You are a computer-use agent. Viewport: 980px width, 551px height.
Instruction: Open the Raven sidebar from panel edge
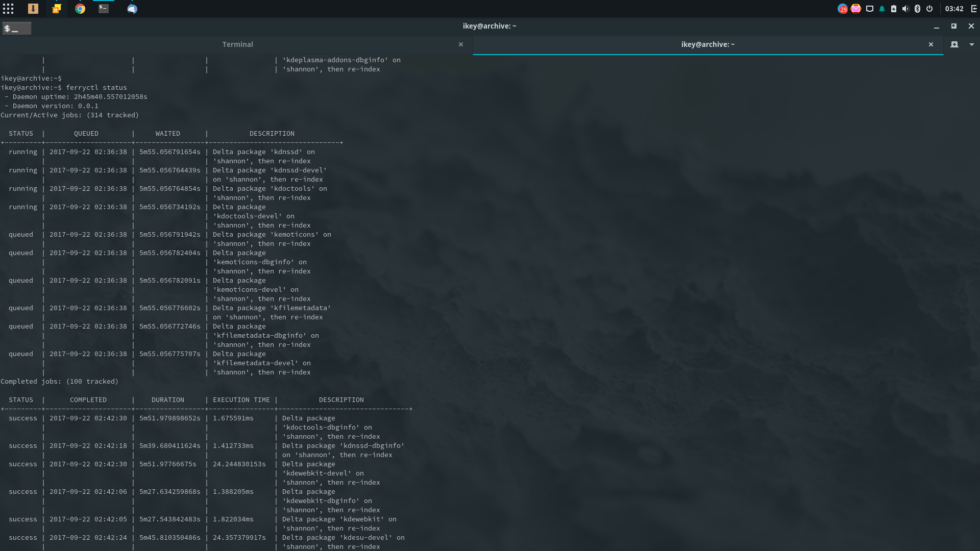tap(974, 9)
